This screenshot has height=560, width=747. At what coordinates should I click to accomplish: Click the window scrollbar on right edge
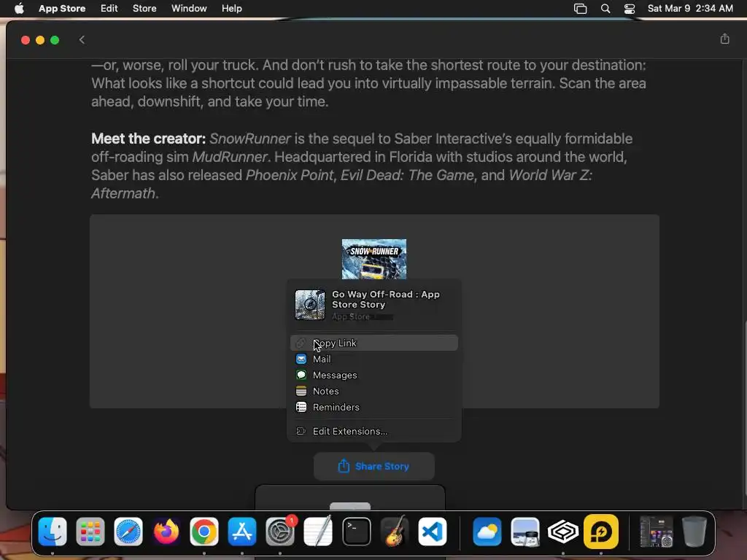pyautogui.click(x=745, y=410)
